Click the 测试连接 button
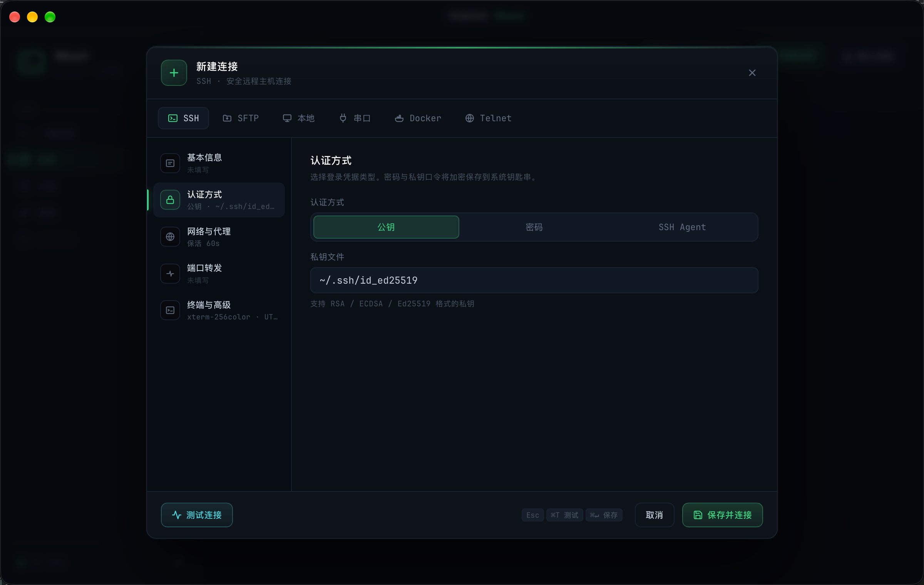 coord(197,515)
